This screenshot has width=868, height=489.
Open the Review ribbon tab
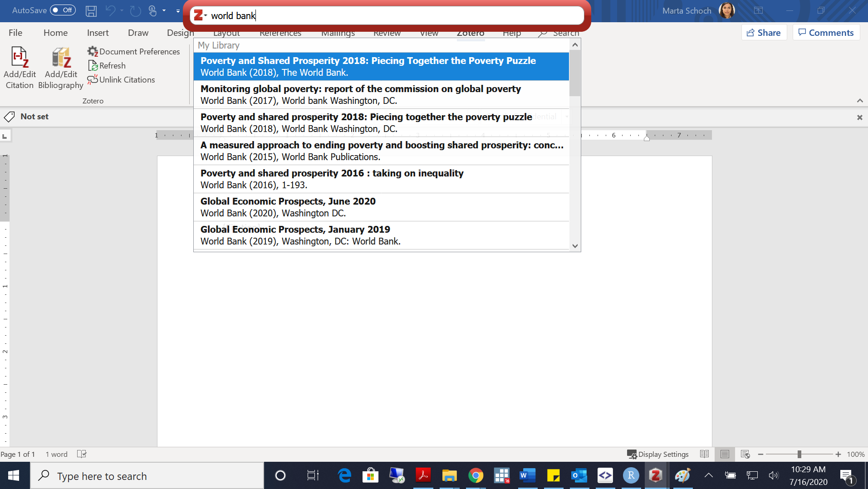coord(387,34)
